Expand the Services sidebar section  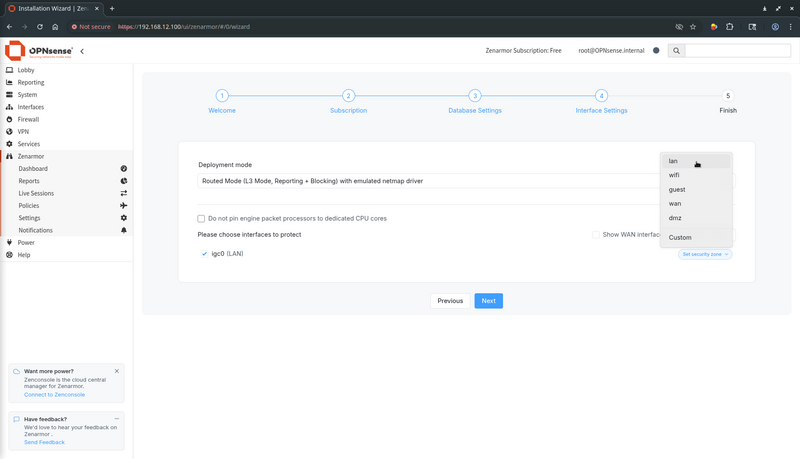pyautogui.click(x=29, y=144)
